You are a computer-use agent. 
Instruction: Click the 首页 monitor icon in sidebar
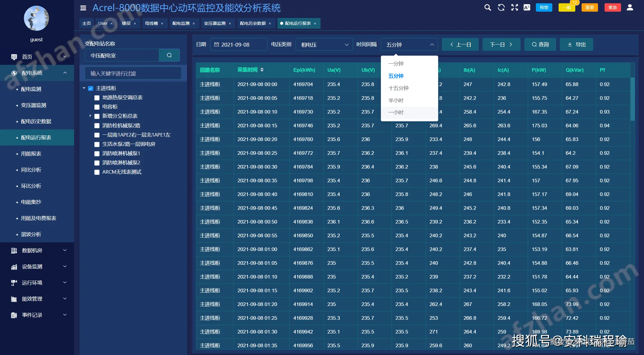[14, 57]
